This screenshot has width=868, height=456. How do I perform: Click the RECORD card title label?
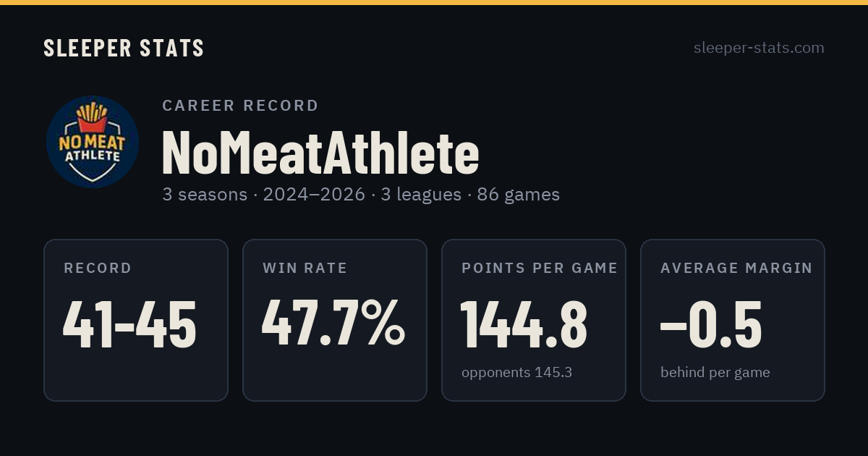[98, 268]
